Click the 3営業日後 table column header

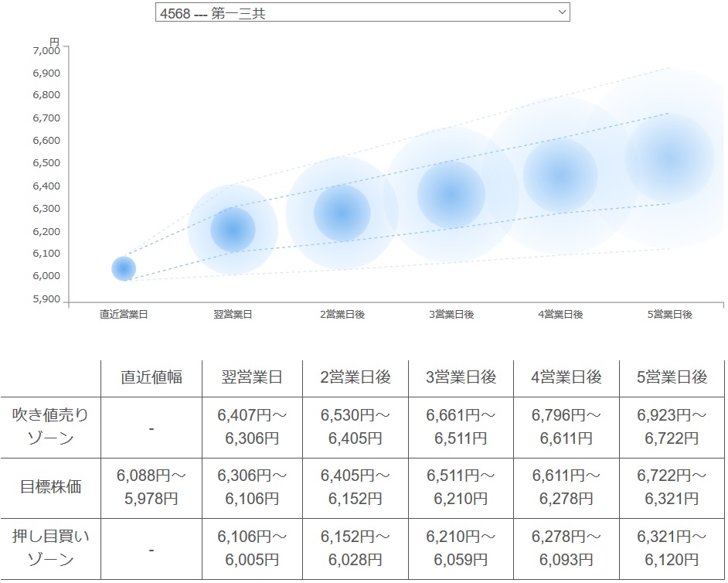click(x=461, y=377)
